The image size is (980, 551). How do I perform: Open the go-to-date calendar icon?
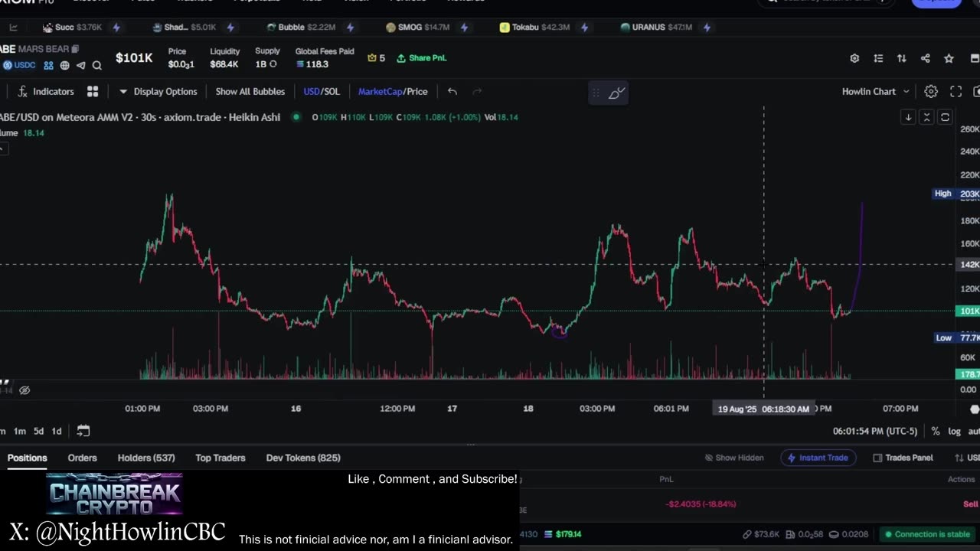pos(83,431)
